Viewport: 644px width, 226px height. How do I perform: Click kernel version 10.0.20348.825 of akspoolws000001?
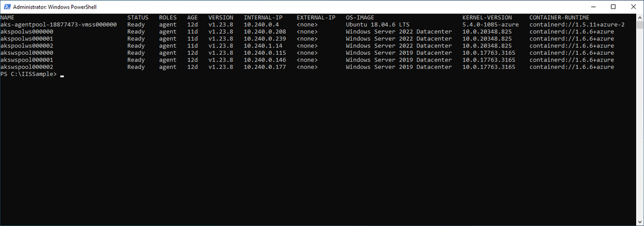(x=487, y=38)
